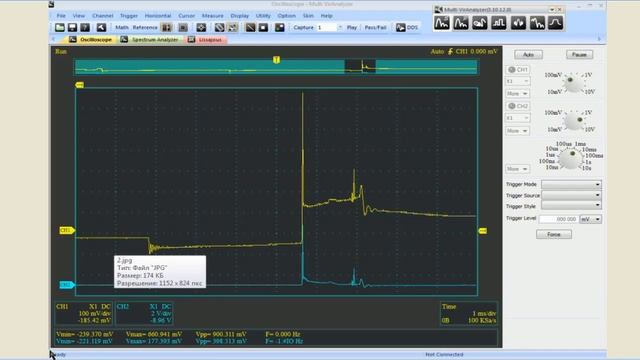Click the Force trigger button
The height and width of the screenshot is (360, 640).
(x=553, y=234)
